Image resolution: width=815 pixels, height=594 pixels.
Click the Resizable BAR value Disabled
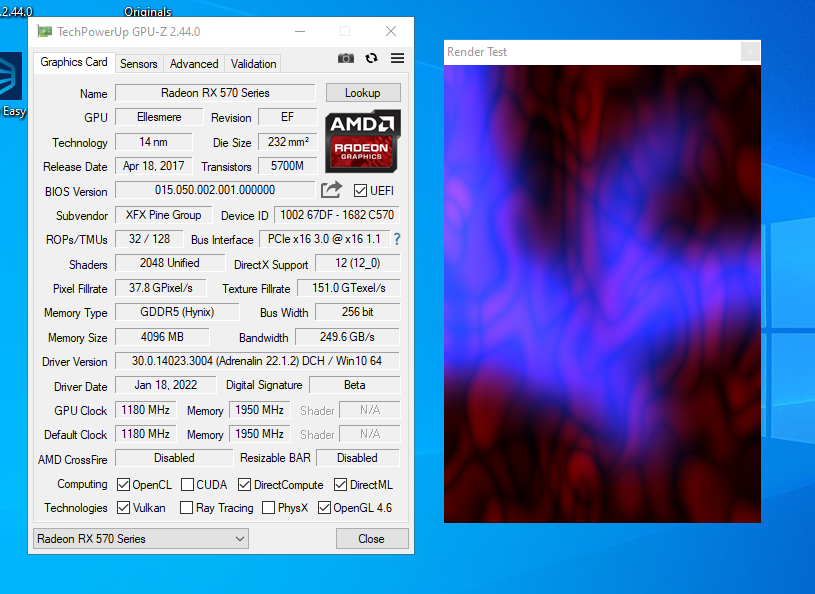(x=358, y=458)
